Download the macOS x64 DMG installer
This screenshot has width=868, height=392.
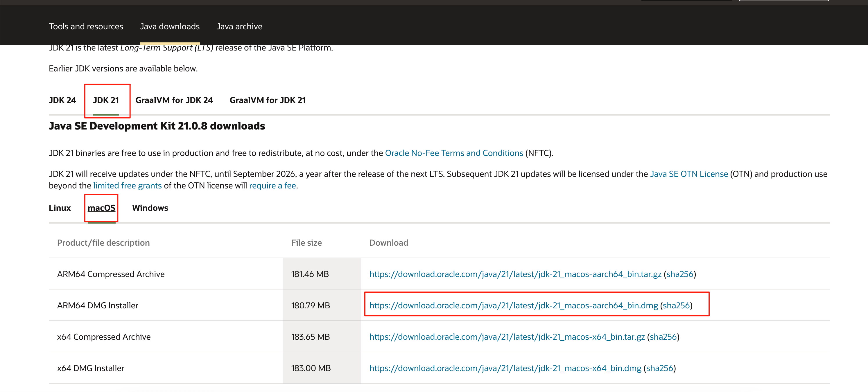point(505,368)
